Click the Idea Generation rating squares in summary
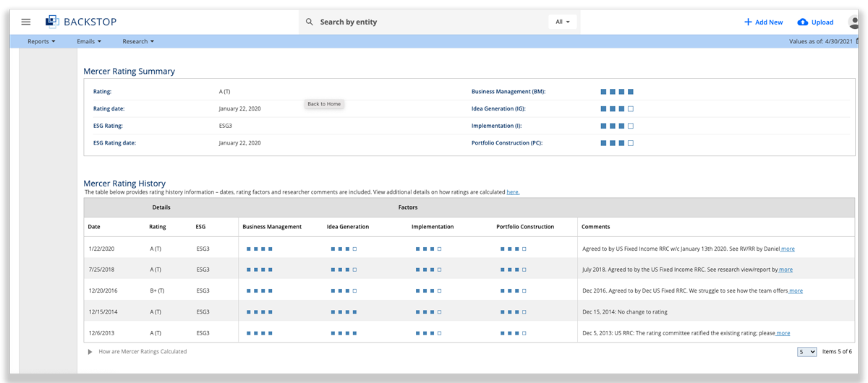Screen dimensions: 868x383 click(617, 109)
